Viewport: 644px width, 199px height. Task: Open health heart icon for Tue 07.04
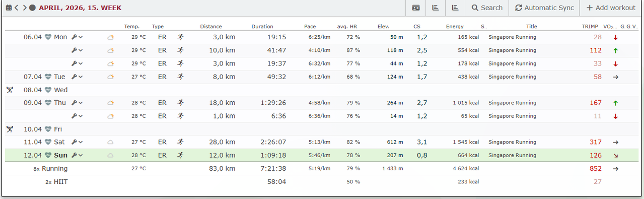coord(48,77)
